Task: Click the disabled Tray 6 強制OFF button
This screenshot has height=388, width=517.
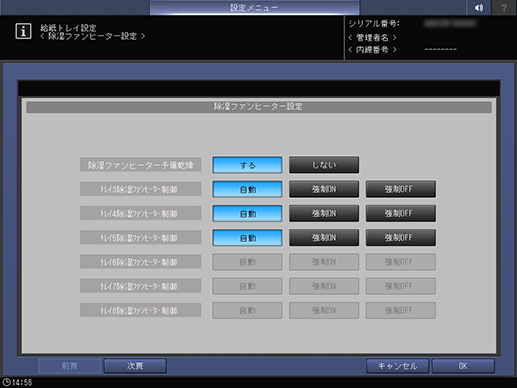Action: click(x=401, y=262)
